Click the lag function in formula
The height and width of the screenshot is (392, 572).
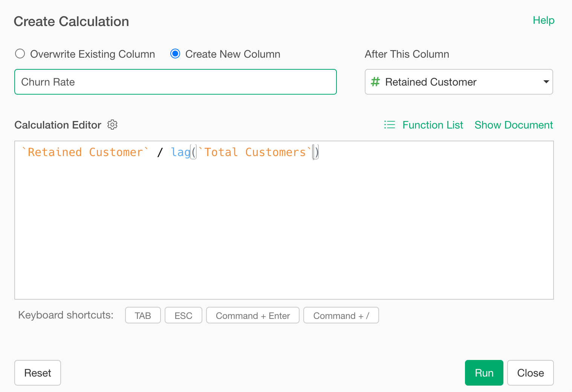click(180, 152)
